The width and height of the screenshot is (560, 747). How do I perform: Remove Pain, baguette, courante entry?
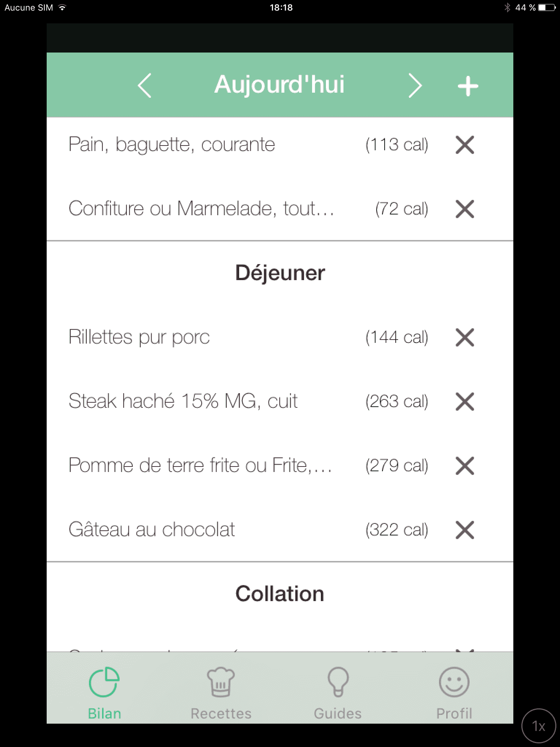point(465,145)
